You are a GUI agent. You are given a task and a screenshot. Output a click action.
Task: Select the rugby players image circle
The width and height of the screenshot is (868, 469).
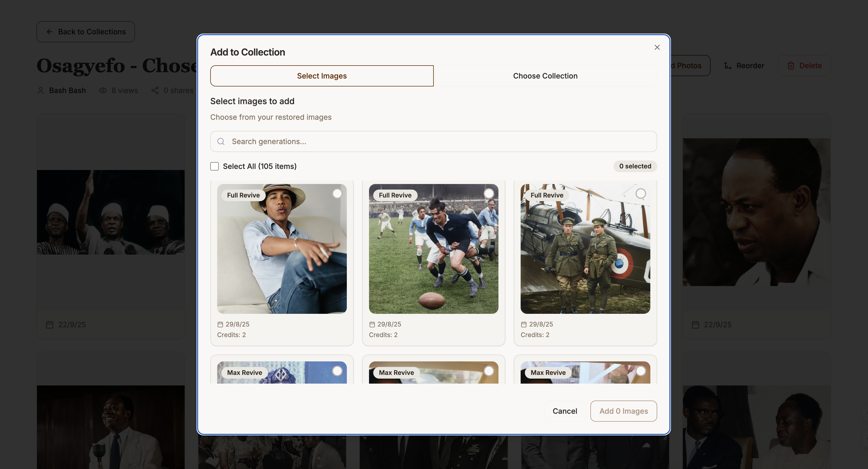coord(489,194)
